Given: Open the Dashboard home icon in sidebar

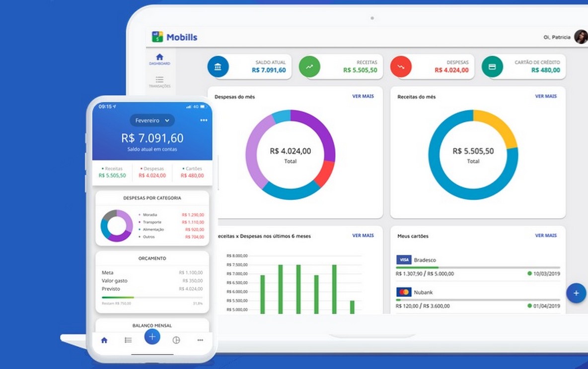Looking at the screenshot, I should [x=160, y=59].
